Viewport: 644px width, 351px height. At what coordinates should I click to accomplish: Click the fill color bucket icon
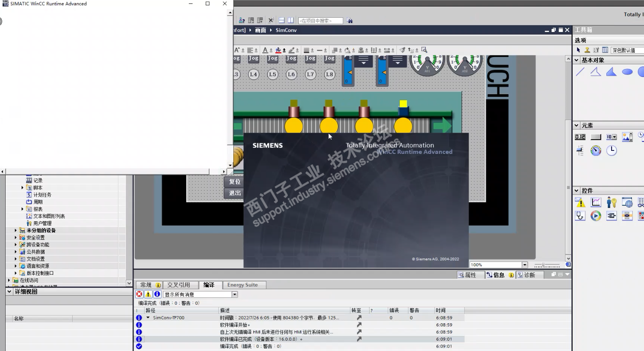coord(278,50)
